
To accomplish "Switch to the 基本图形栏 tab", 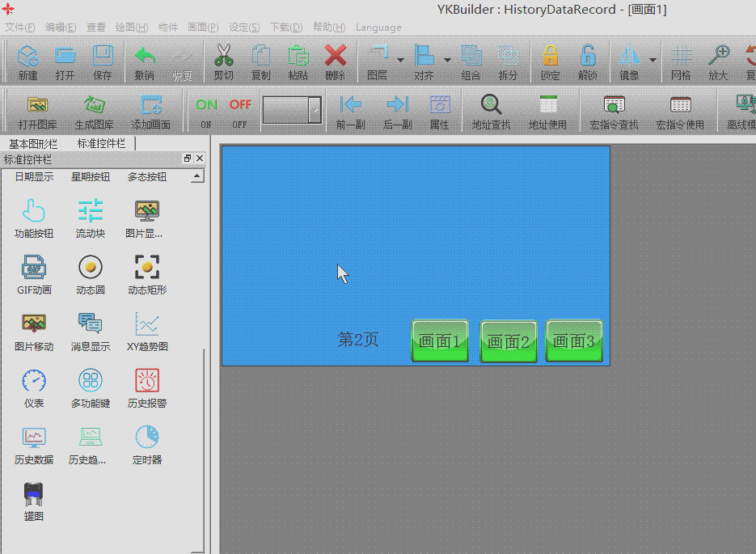I will [34, 143].
